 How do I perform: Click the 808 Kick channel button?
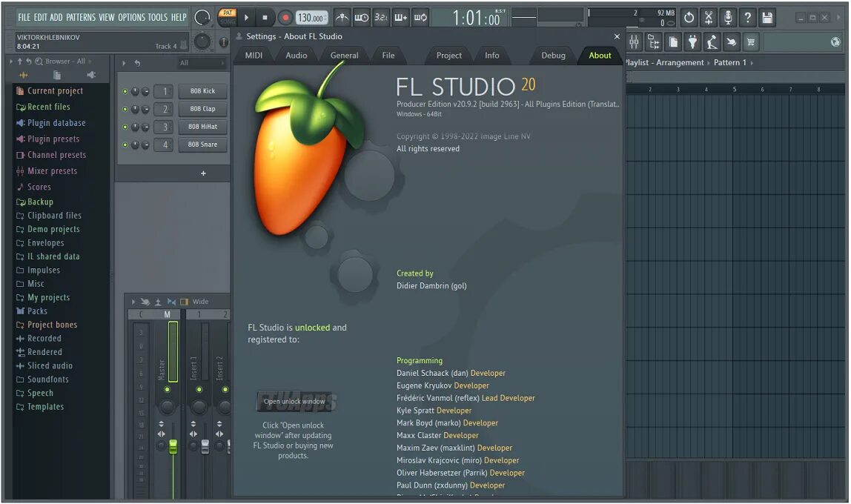click(x=202, y=91)
